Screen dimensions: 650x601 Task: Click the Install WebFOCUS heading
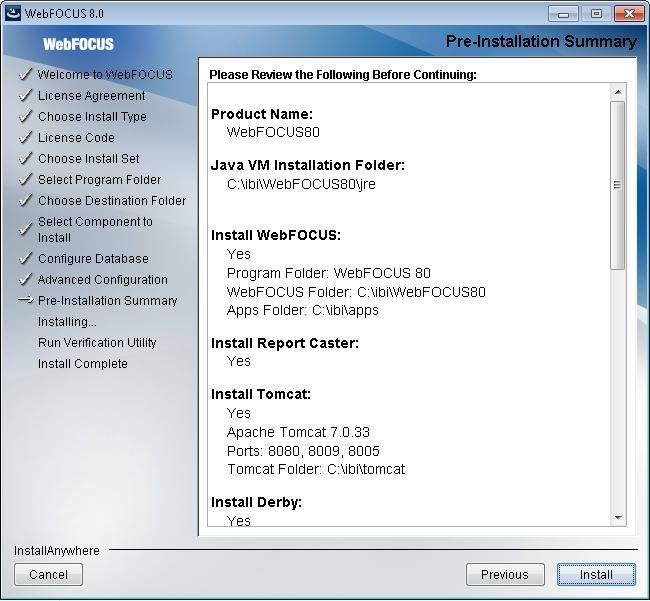[x=276, y=235]
